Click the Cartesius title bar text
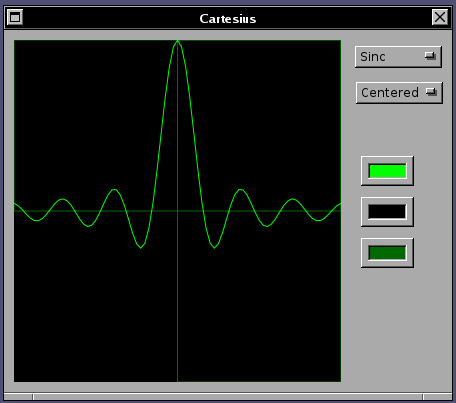This screenshot has height=403, width=456. [x=228, y=19]
